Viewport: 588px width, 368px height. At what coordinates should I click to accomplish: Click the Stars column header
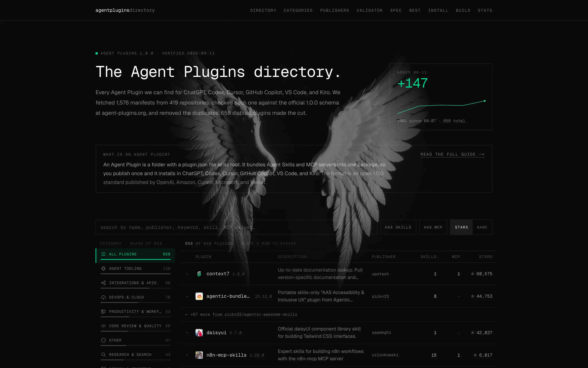click(x=485, y=257)
